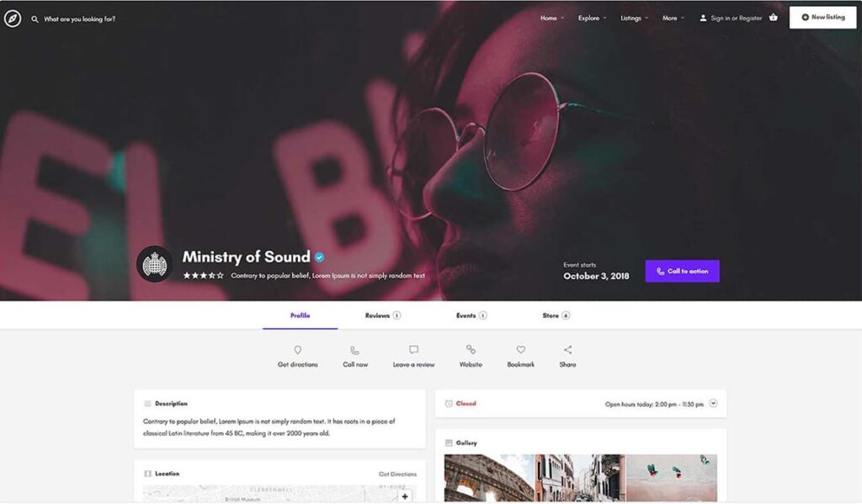Click the Call now phone icon
862x504 pixels.
(354, 350)
